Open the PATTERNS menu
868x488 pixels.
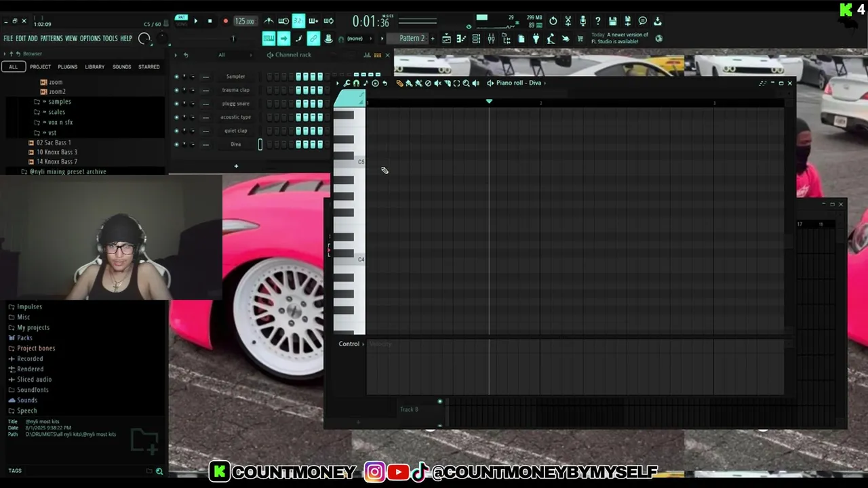[52, 39]
